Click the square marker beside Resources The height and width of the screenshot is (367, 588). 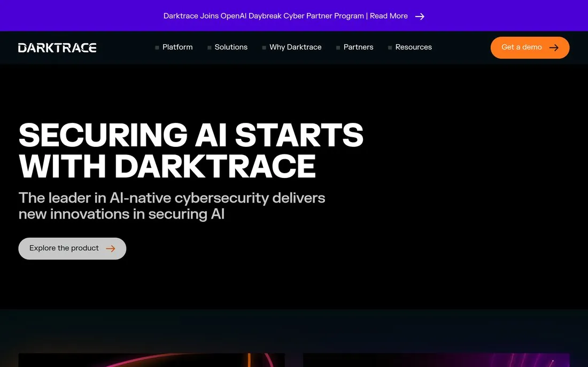[x=390, y=48]
